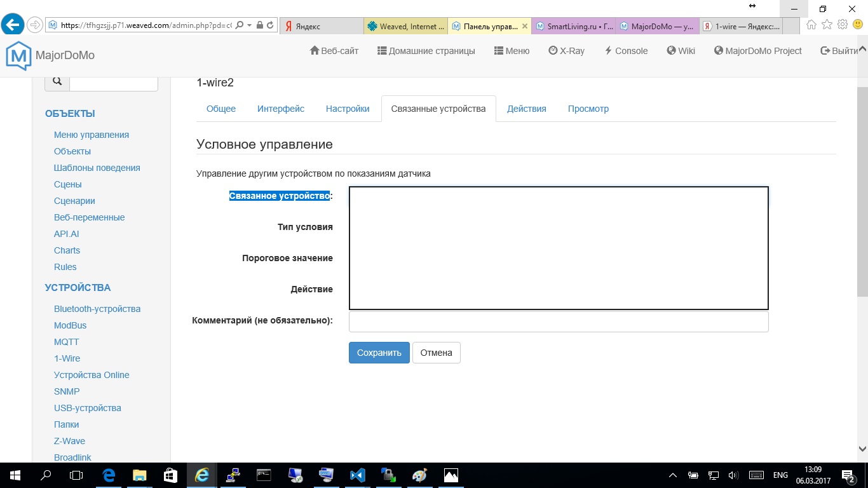
Task: Open Task View on the taskbar
Action: coord(76,475)
